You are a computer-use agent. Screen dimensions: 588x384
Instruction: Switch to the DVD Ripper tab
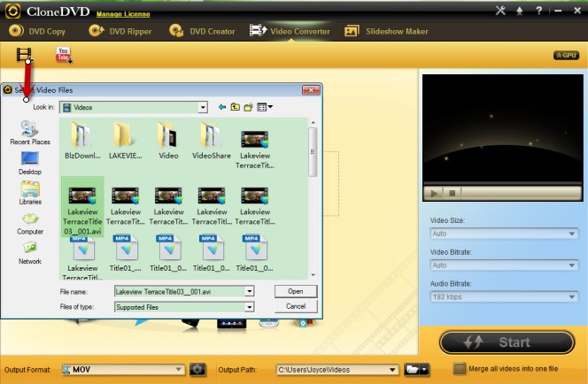pyautogui.click(x=120, y=31)
